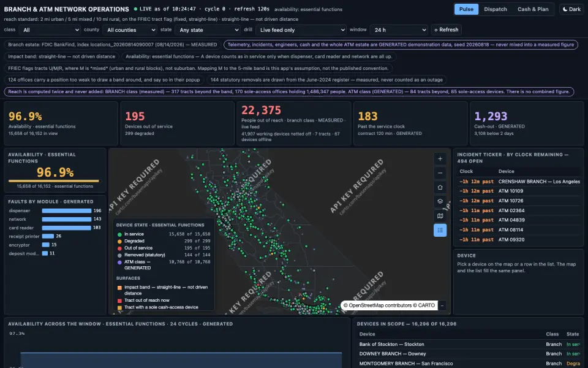The image size is (588, 368).
Task: Open the map layers control
Action: pos(440,201)
